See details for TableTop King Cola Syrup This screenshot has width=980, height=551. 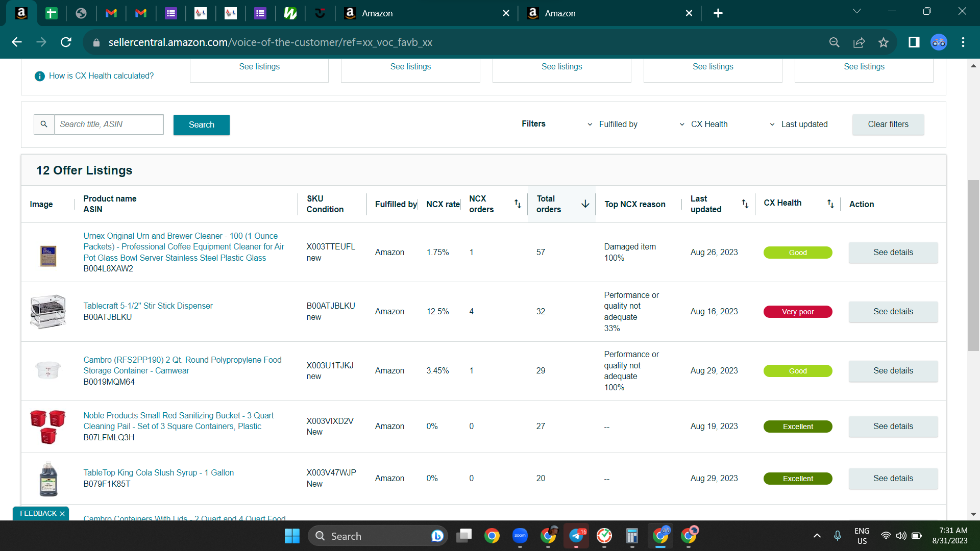(x=893, y=479)
